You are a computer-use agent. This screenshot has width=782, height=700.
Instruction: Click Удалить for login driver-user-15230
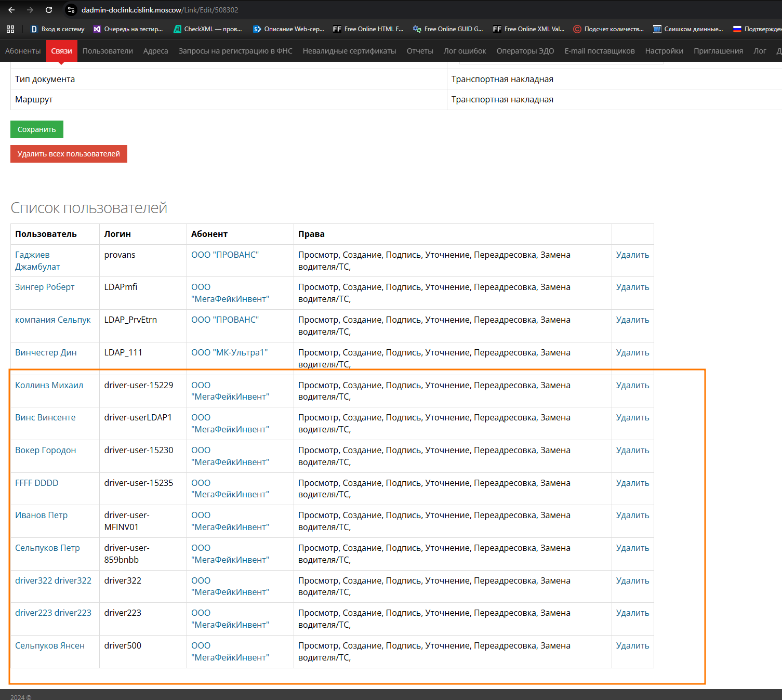(632, 450)
